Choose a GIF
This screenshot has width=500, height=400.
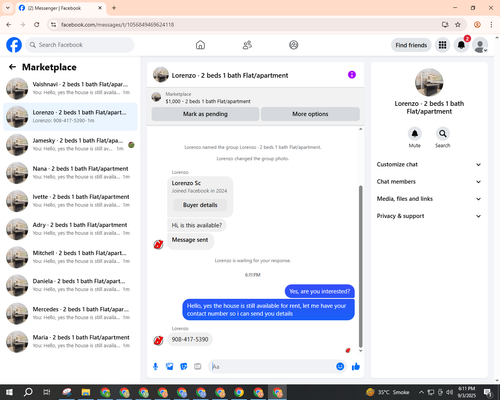(x=198, y=367)
